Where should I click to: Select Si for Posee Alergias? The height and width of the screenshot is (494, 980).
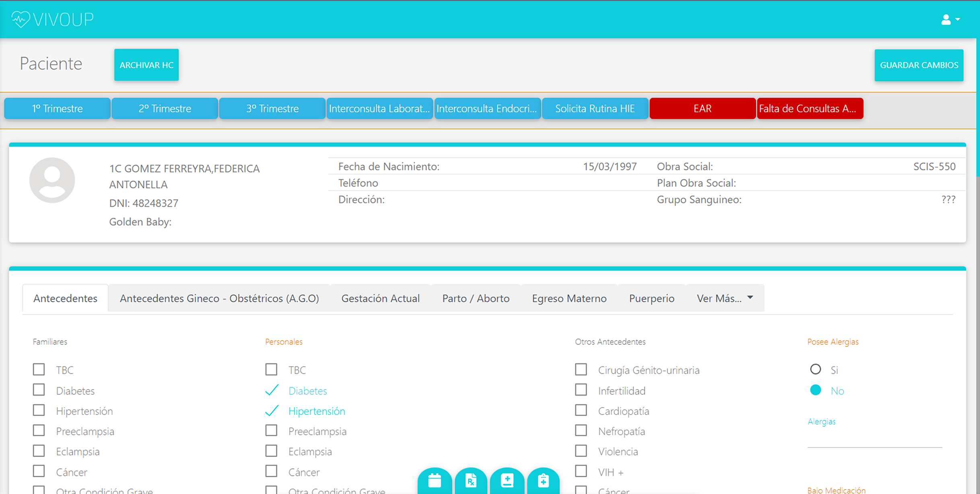click(815, 369)
